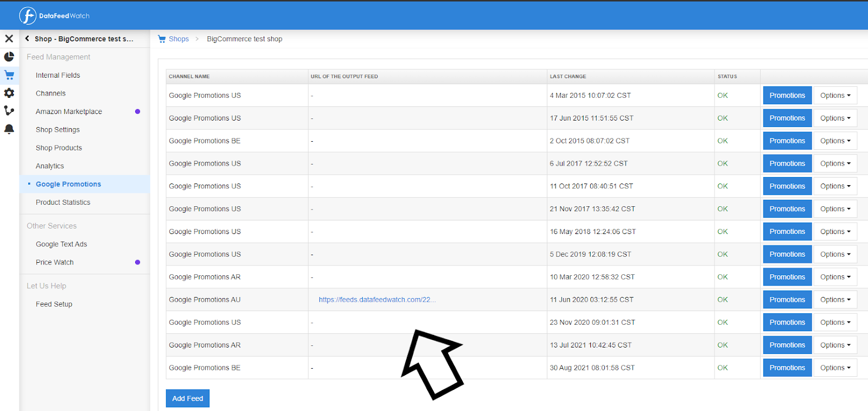The image size is (868, 411).
Task: Click the branch icon in left rail
Action: pos(9,111)
